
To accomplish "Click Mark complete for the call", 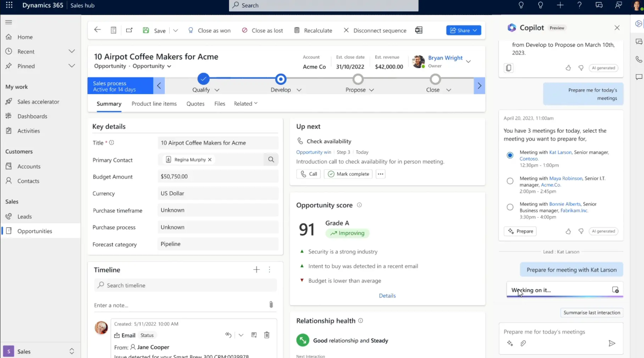I will (348, 174).
